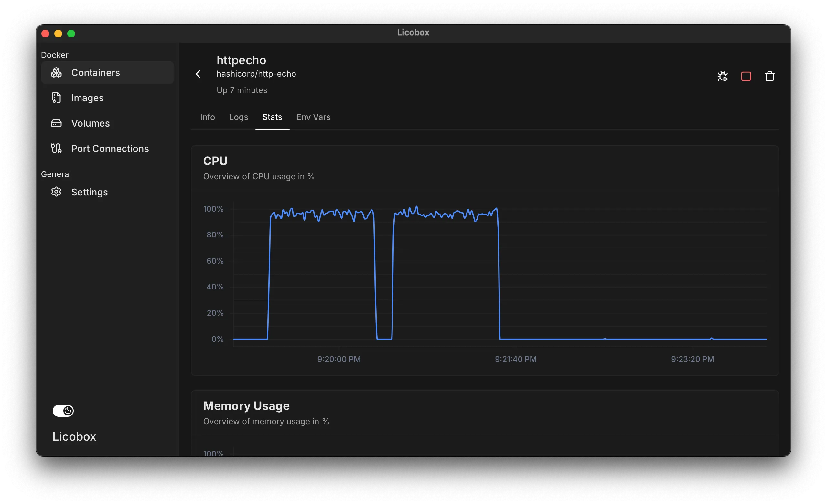Viewport: 827px width, 504px height.
Task: Go back using left chevron arrow
Action: coord(198,74)
